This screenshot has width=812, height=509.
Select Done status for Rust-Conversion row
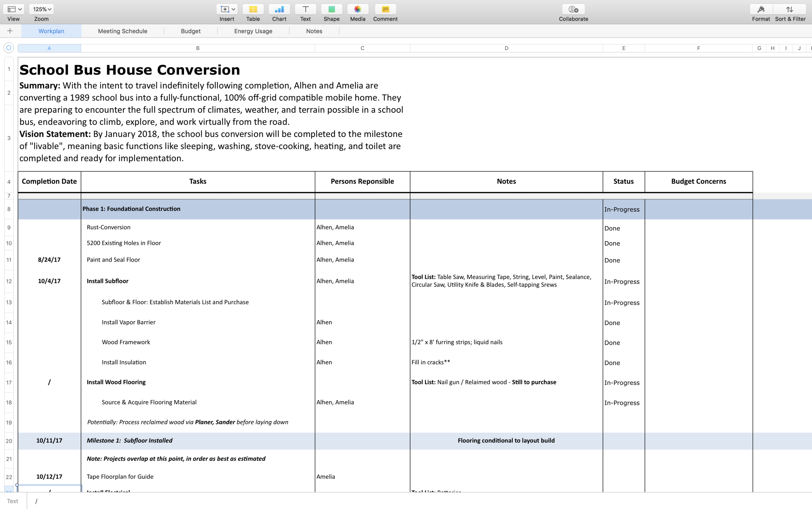pos(624,228)
